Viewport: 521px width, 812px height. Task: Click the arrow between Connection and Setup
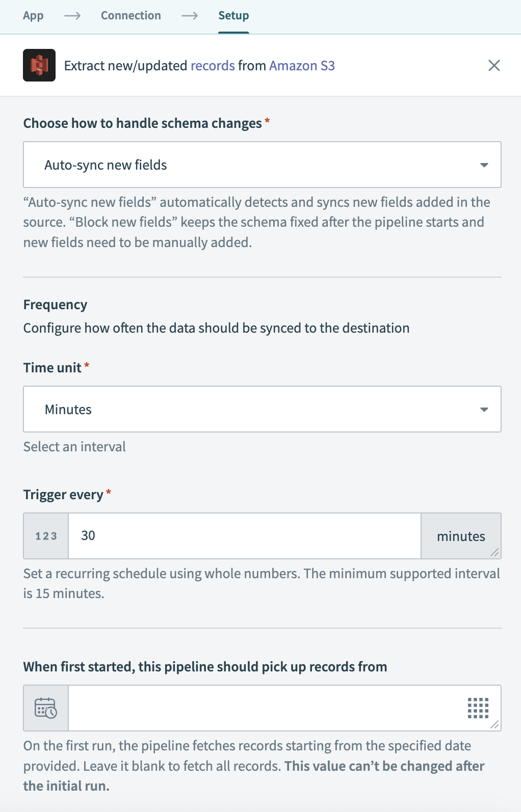point(190,16)
